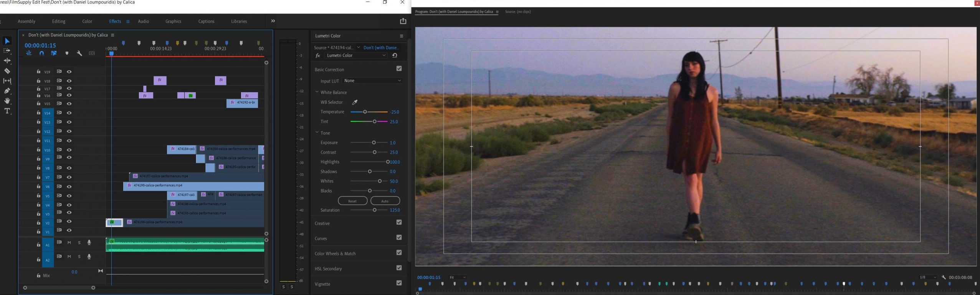Image resolution: width=980 pixels, height=295 pixels.
Task: Open the 1/8 playback resolution dropdown
Action: 928,277
